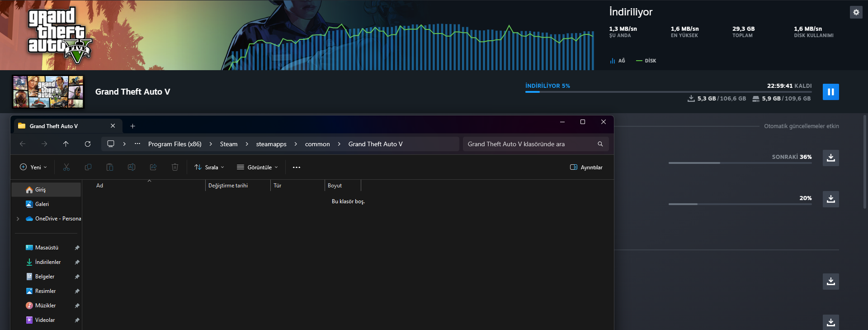Open the Görüntüle (View) dropdown
Viewport: 868px width, 330px height.
coord(258,167)
